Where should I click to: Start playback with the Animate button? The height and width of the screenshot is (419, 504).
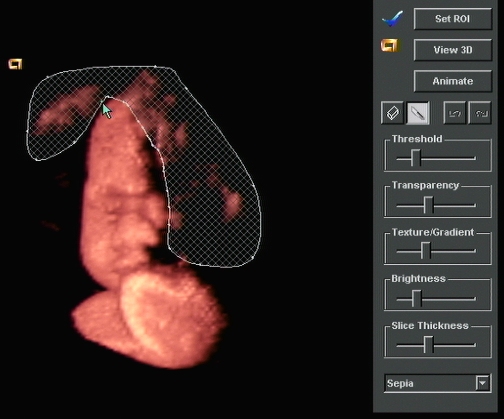coord(453,81)
